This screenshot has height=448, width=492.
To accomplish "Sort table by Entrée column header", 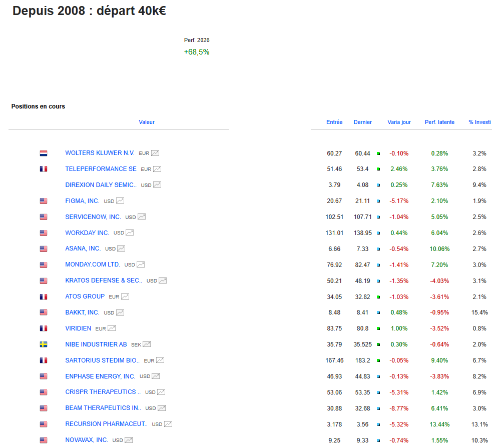I will 334,122.
